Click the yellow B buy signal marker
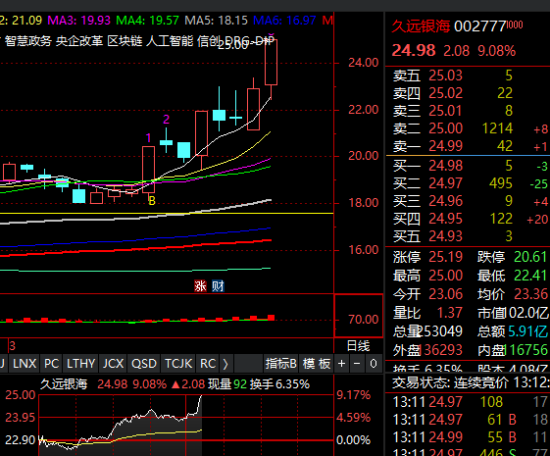The width and height of the screenshot is (550, 456). click(x=152, y=201)
